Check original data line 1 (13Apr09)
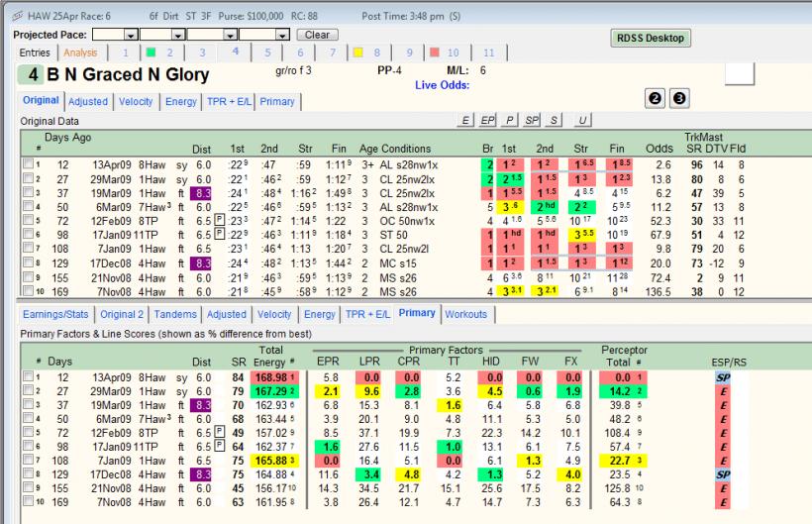This screenshot has width=812, height=524. (28, 163)
